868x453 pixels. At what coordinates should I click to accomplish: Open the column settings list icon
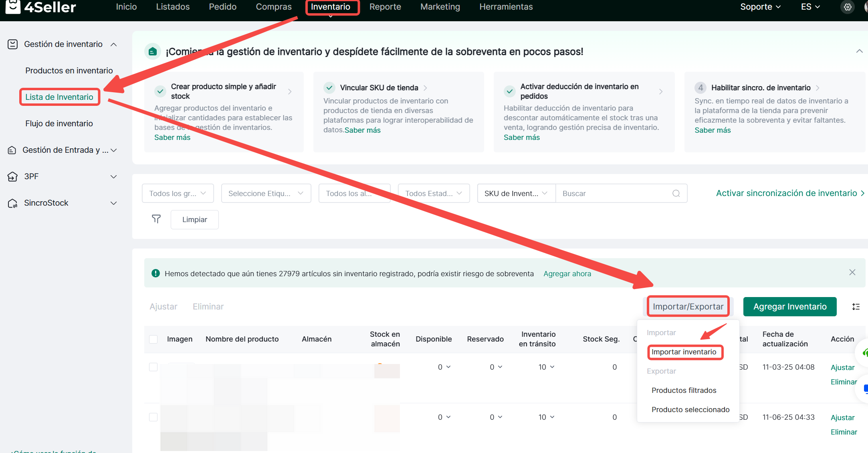click(x=856, y=307)
